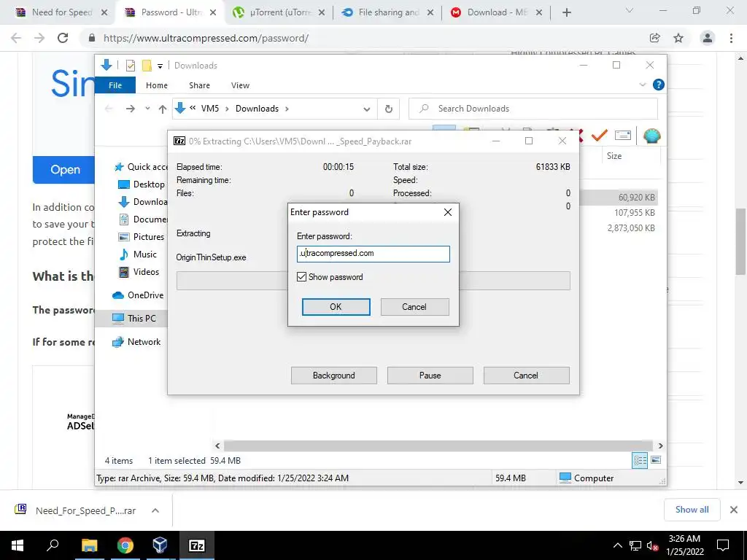Open Explorer recent locations dropdown

tap(147, 109)
